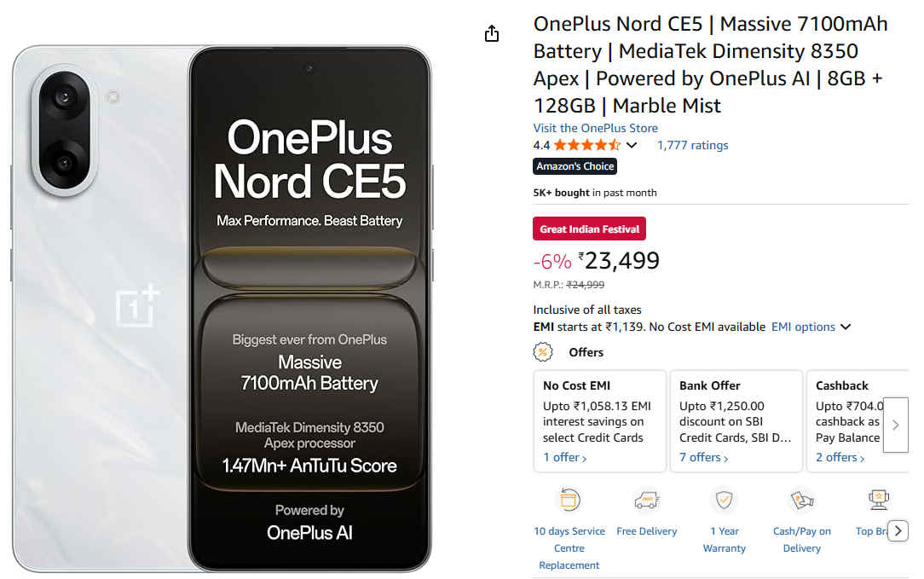
Task: Click the 10 days Service Centre Replacement icon
Action: click(569, 500)
